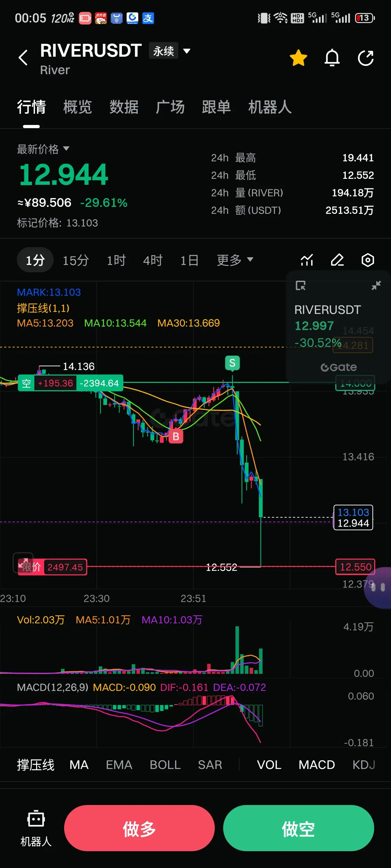
Task: Tap the vibrate mode status icon
Action: pos(264,18)
